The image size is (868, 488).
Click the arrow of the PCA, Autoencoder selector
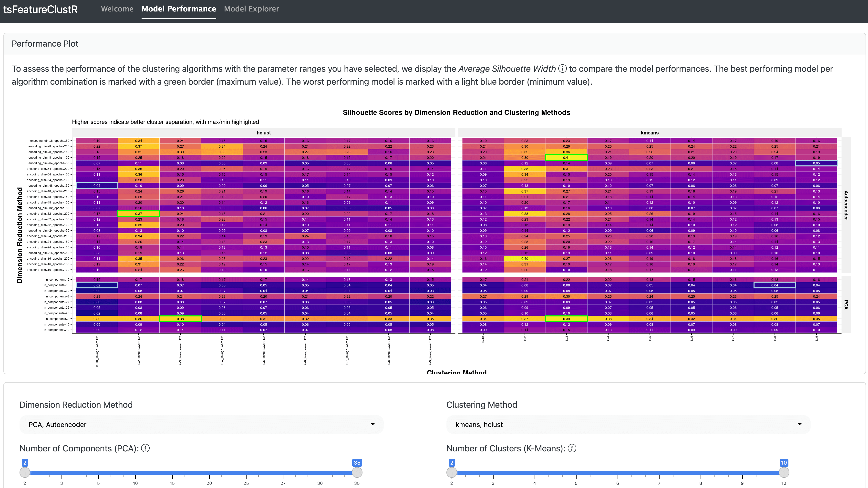click(373, 424)
